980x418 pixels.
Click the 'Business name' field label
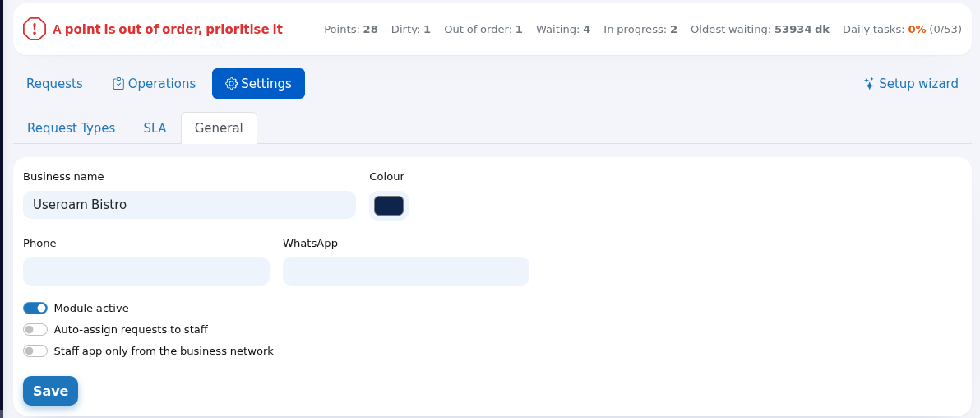point(63,176)
